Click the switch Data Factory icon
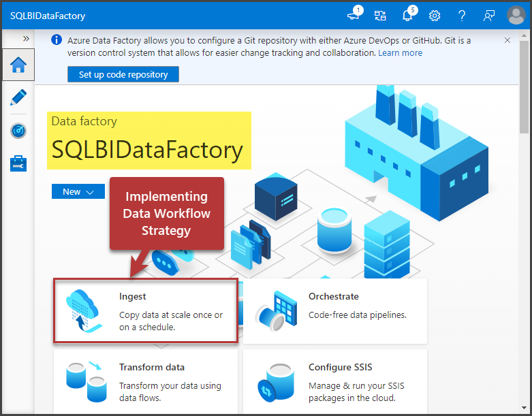This screenshot has height=416, width=532. click(380, 16)
